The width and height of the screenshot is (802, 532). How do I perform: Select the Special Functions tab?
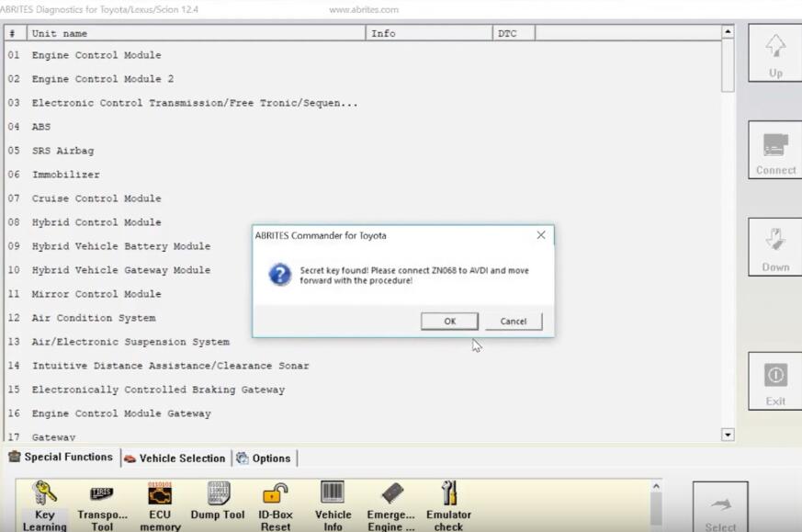(x=61, y=458)
